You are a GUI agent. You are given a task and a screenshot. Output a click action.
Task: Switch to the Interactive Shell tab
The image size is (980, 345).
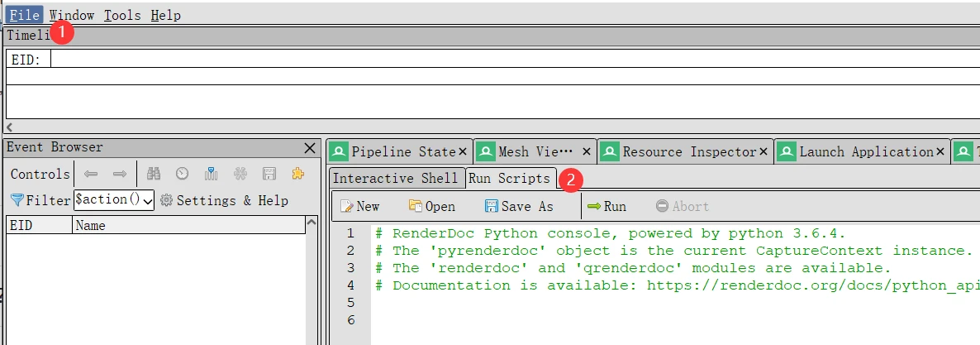point(395,178)
